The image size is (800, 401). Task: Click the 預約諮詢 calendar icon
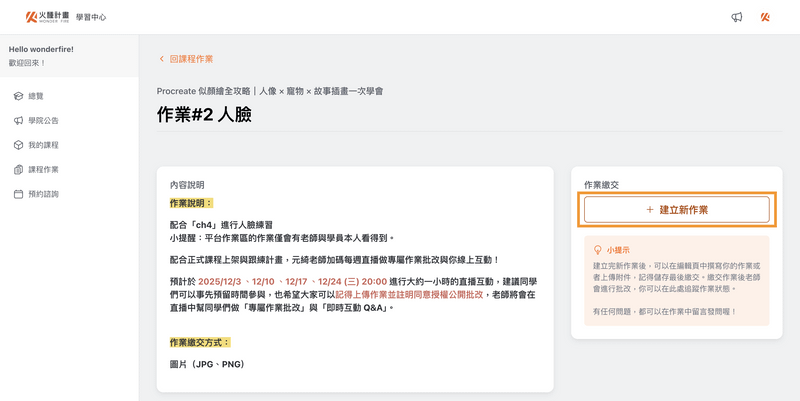pyautogui.click(x=18, y=194)
